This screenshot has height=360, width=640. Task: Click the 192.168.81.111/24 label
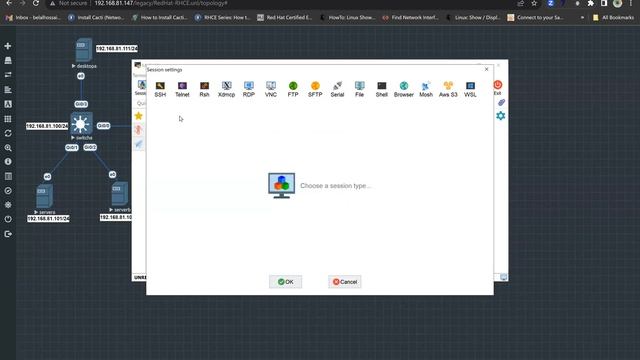pos(117,49)
